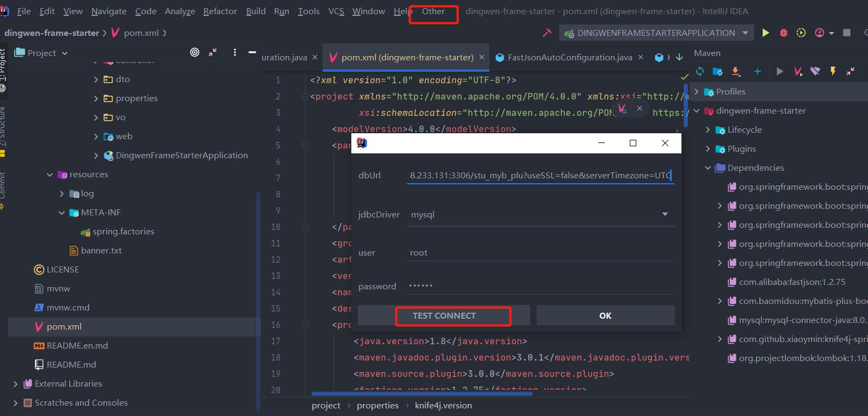
Task: Open the Structure tool window tab
Action: pyautogui.click(x=3, y=131)
